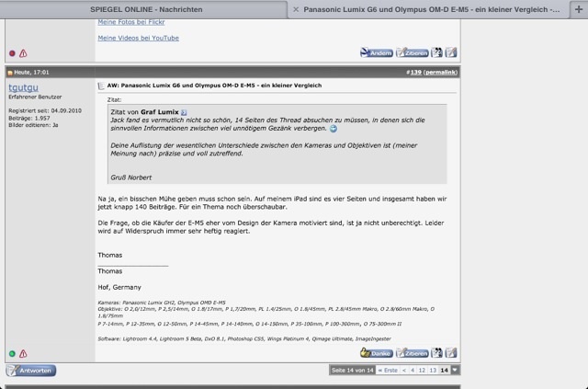Image resolution: width=588 pixels, height=389 pixels.
Task: Toggle multi-quote icon on tgutgu's post
Action: (437, 352)
